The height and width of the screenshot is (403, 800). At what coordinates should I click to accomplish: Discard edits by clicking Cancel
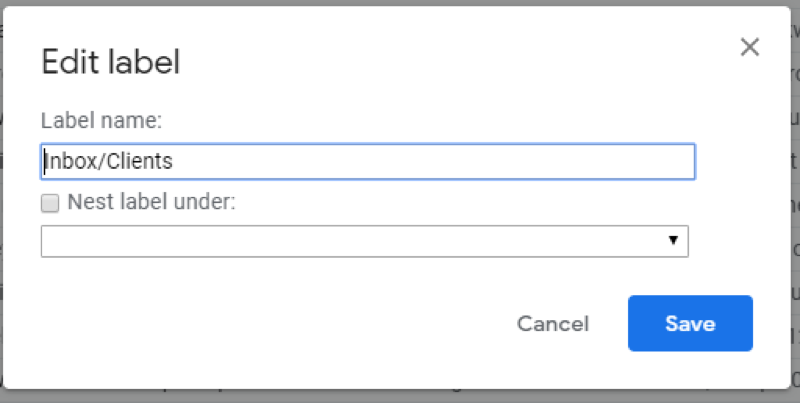(x=552, y=324)
